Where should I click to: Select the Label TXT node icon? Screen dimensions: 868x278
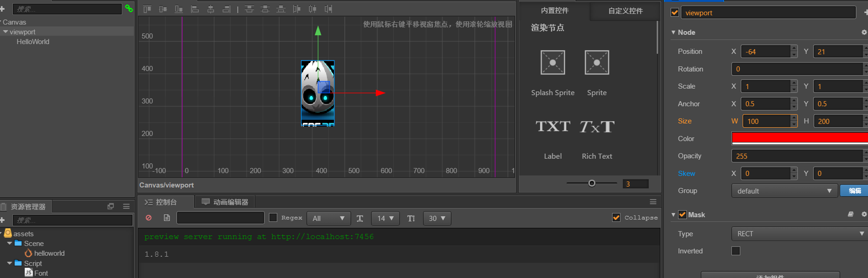(553, 126)
